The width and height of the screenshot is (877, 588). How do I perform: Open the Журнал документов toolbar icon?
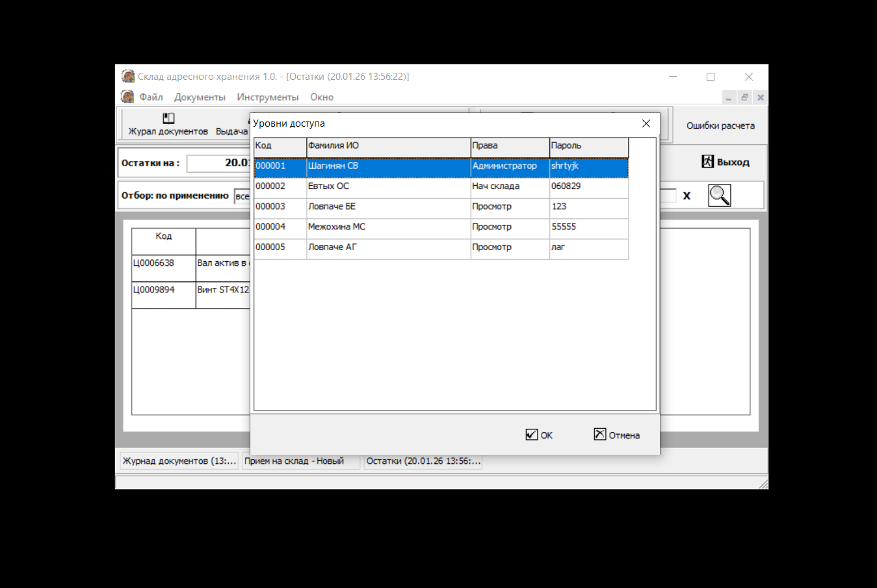tap(168, 118)
